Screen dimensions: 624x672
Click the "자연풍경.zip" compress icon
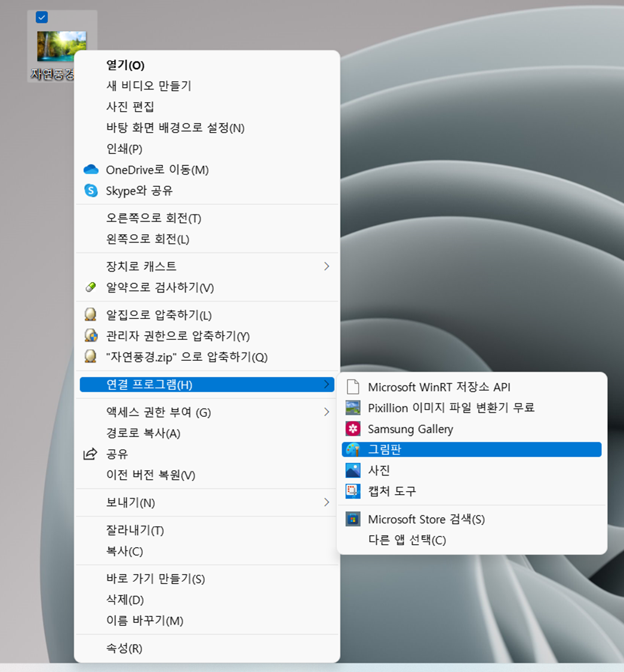click(x=90, y=356)
